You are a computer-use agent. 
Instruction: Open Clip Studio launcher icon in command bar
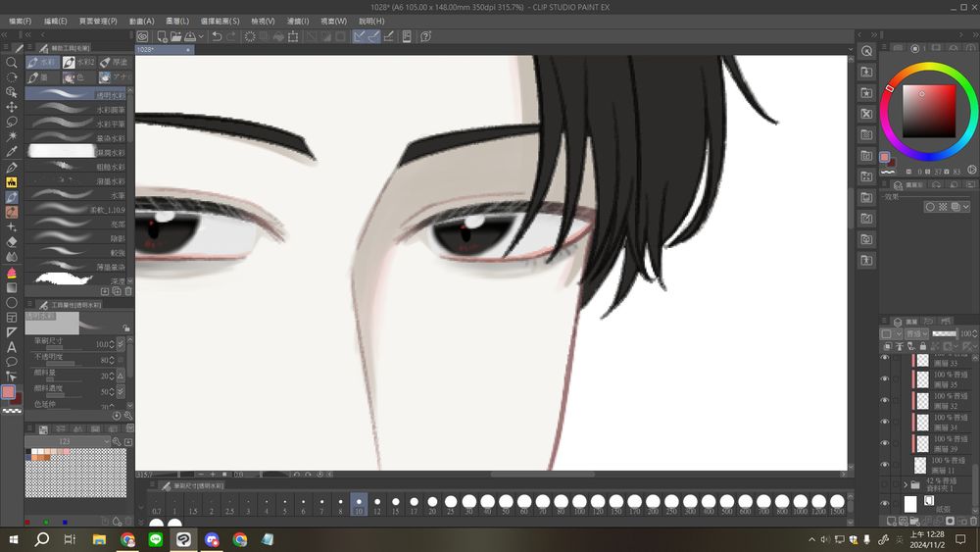coord(142,36)
